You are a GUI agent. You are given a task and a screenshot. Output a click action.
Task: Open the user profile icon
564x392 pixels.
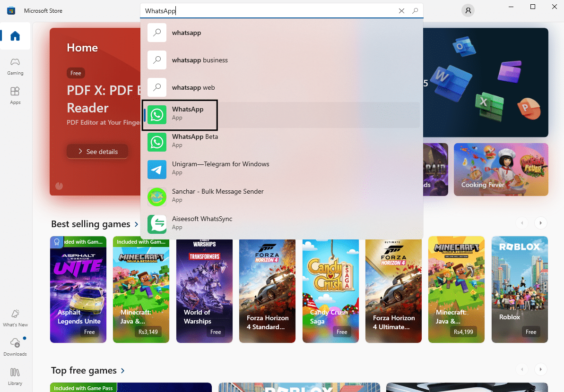468,10
